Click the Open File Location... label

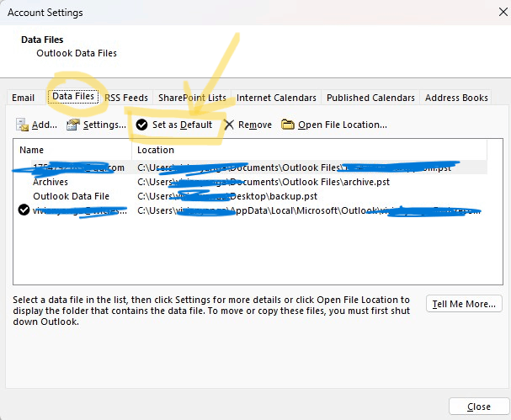tap(343, 125)
